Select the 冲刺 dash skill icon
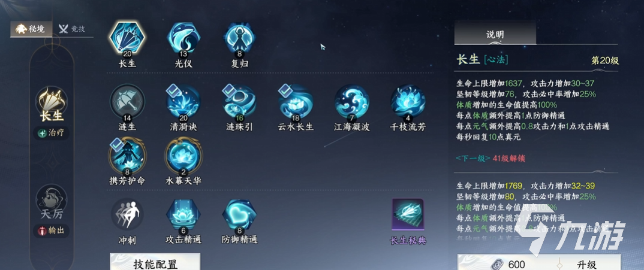 pos(127,214)
